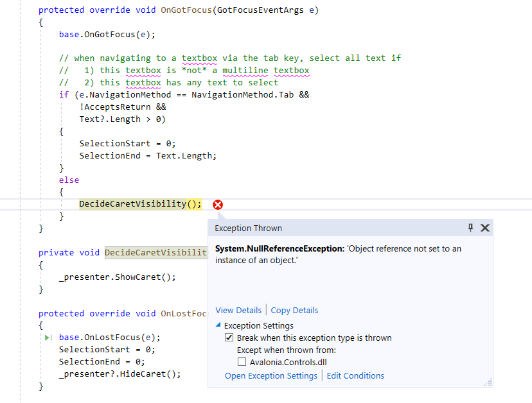
Task: Click the else keyword
Action: [x=69, y=180]
